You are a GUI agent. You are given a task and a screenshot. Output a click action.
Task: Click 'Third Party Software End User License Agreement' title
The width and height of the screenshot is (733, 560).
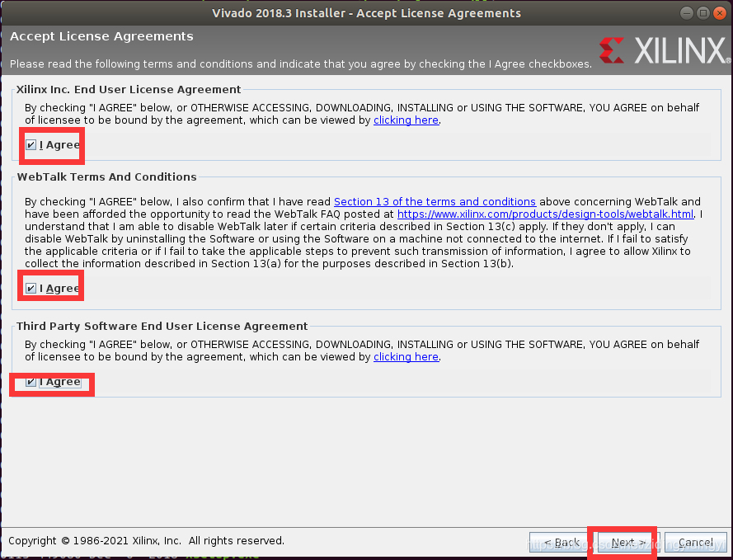(x=162, y=326)
